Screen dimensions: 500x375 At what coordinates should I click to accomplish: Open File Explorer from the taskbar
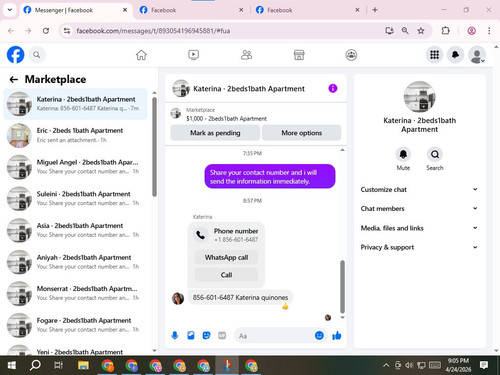[x=83, y=365]
